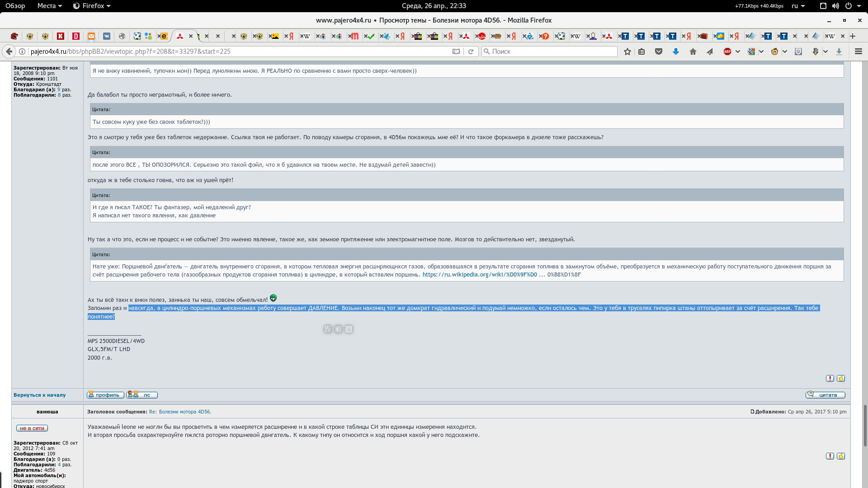Open the Firefox hamburger menu
Image resolution: width=868 pixels, height=488 pixels.
(x=858, y=52)
